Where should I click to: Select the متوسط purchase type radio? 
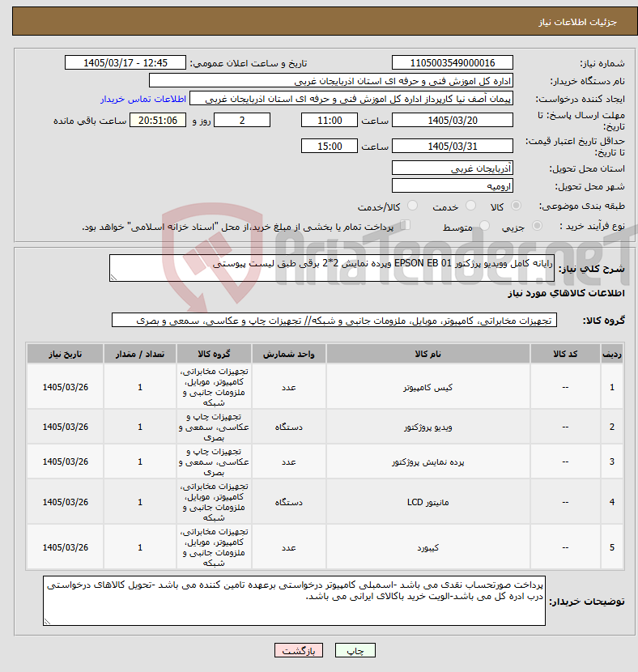(485, 226)
